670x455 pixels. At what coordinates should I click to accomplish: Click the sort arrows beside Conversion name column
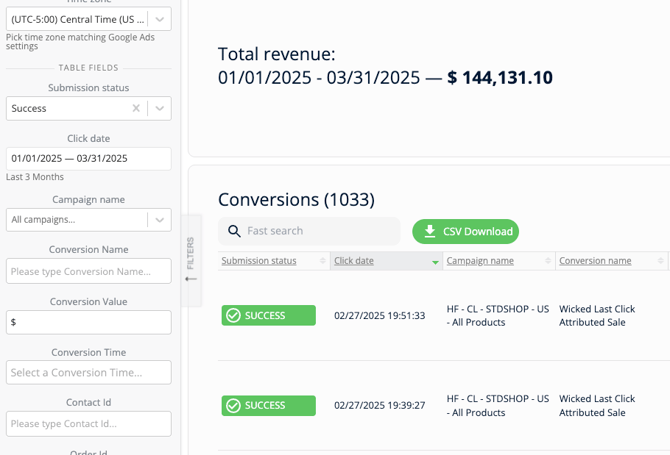tap(660, 261)
